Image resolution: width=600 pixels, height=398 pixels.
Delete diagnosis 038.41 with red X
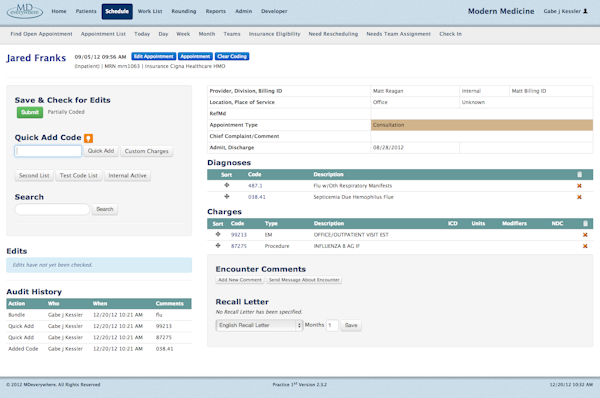coord(579,197)
